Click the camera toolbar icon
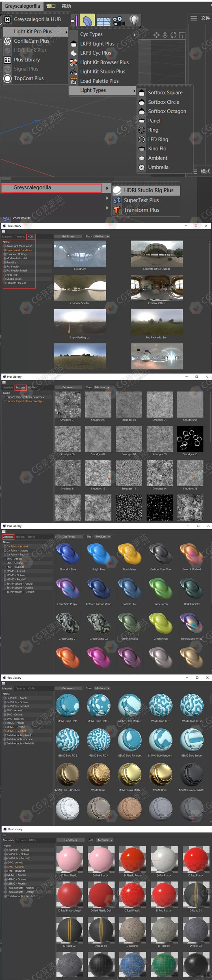The image size is (212, 980). pos(118,21)
